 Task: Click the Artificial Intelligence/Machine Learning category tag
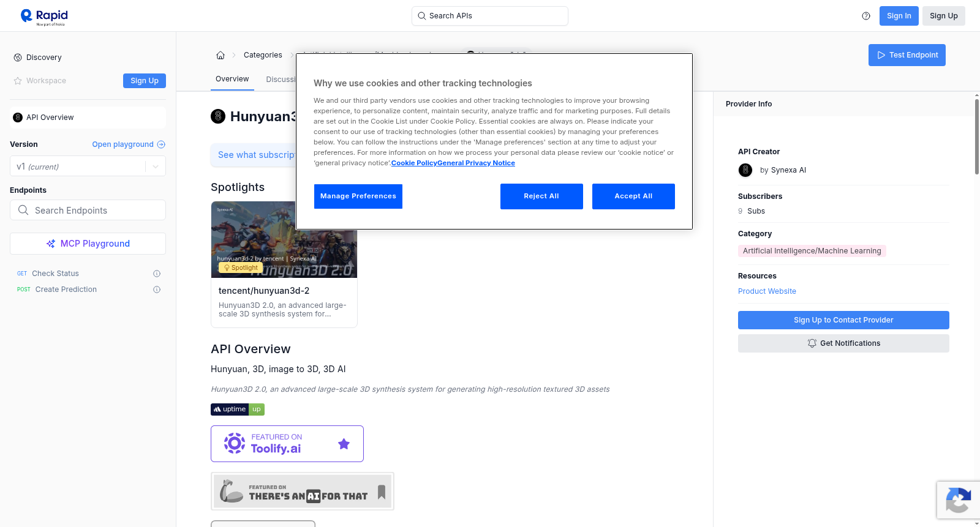click(x=812, y=251)
